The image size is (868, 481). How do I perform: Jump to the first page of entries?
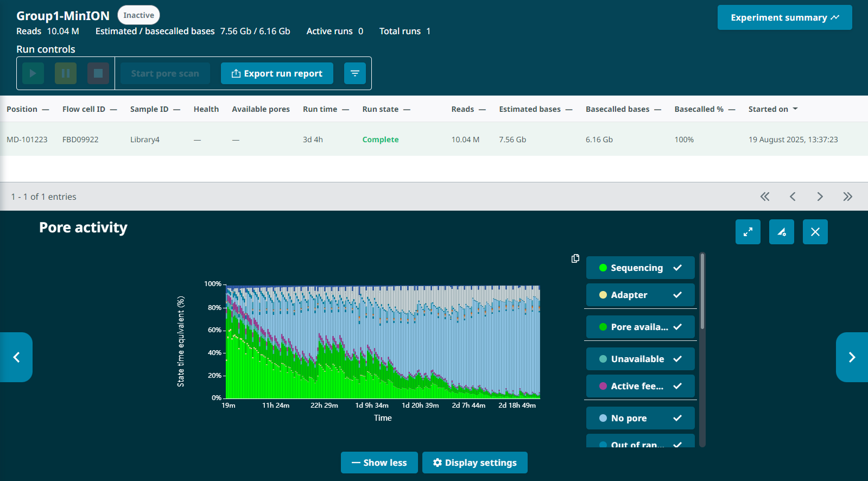pyautogui.click(x=764, y=197)
